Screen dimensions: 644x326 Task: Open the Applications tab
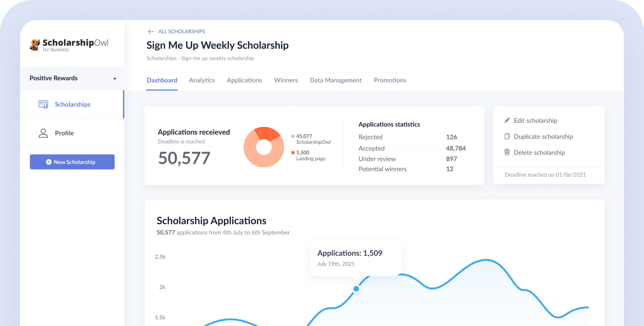click(x=244, y=80)
